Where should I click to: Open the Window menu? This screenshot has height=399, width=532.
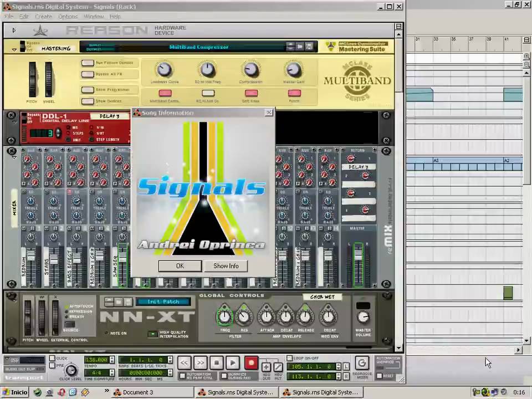pos(94,16)
